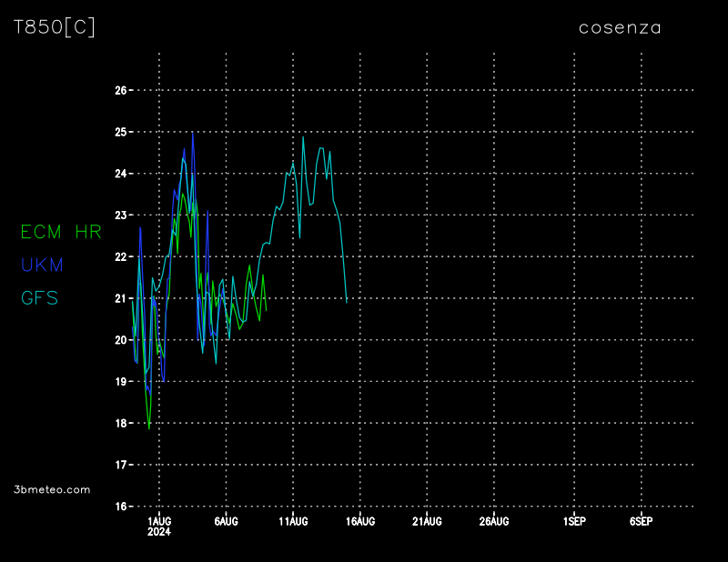Screen dimensions: 728x562
Task: Select the 26AUG date marker
Action: coord(494,521)
